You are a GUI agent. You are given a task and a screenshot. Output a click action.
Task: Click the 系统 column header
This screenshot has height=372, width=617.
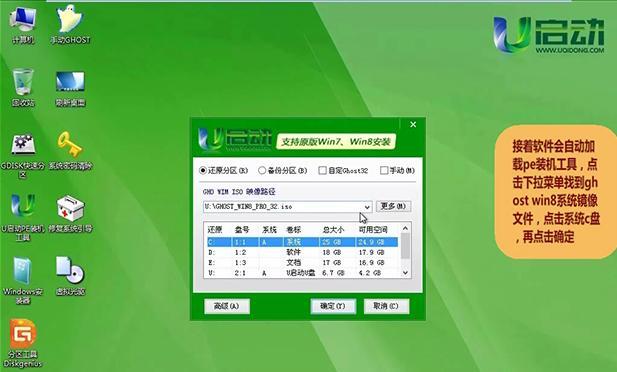(269, 229)
